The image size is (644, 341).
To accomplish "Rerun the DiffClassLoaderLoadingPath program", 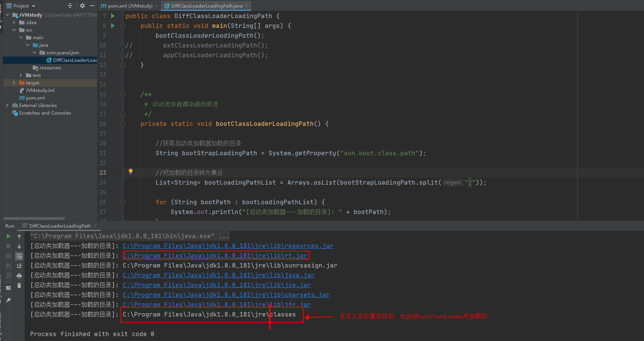I will pos(8,236).
